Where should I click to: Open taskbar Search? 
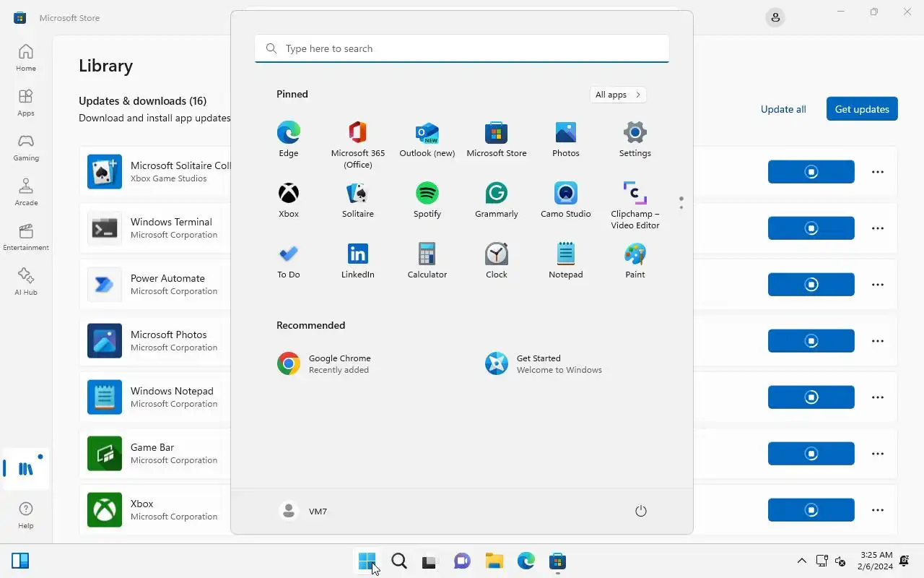click(x=399, y=561)
